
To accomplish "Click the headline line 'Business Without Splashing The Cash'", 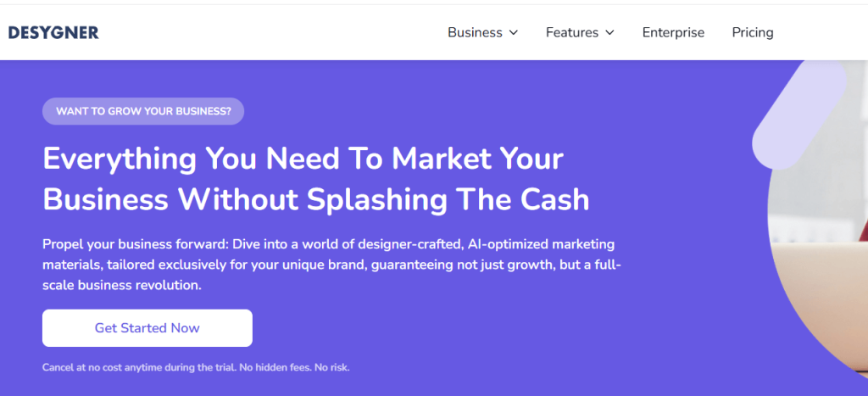I will pos(315,198).
